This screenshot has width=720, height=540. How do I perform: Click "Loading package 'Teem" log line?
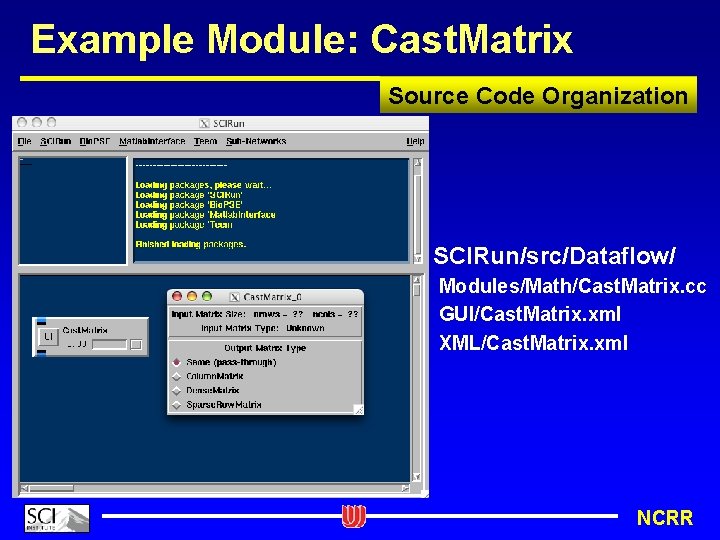coord(184,225)
